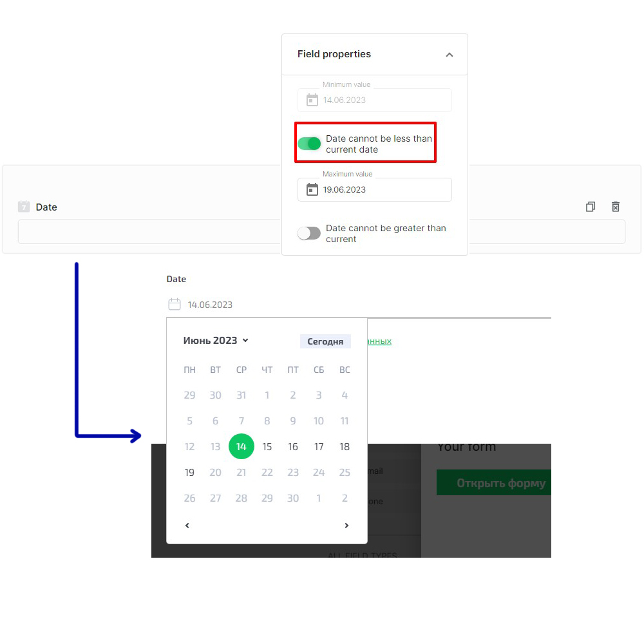Click disabled day 25 in calendar

pos(345,472)
